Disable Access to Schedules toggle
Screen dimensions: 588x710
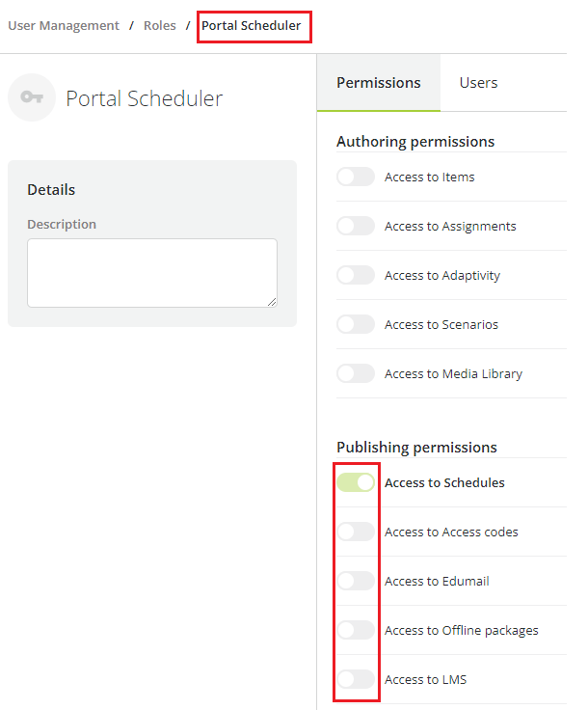coord(356,482)
